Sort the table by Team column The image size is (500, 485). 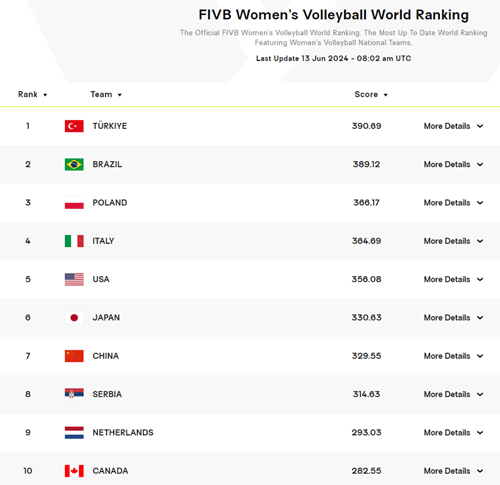[106, 95]
